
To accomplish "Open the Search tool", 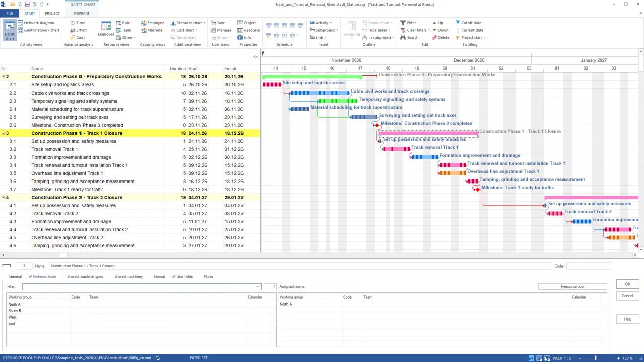I will 409,38.
